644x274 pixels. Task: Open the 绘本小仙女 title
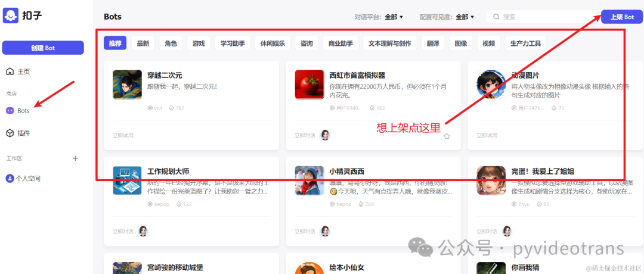pyautogui.click(x=346, y=268)
